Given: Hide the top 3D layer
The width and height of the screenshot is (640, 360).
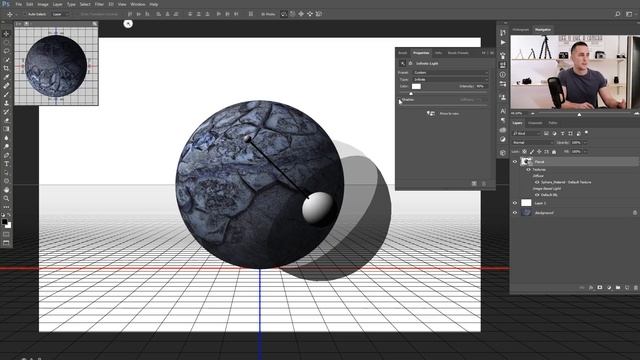Looking at the screenshot, I should coord(515,162).
